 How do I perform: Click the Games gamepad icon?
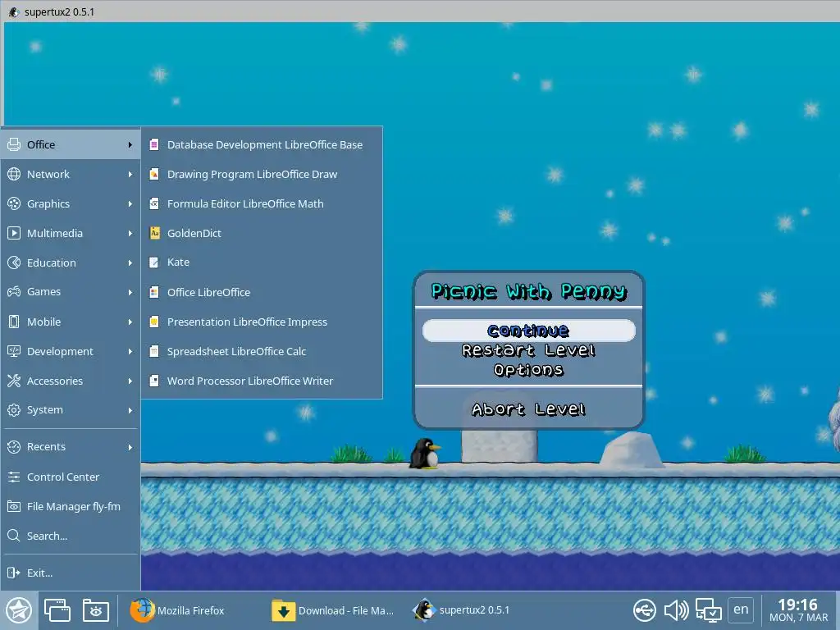(x=14, y=292)
